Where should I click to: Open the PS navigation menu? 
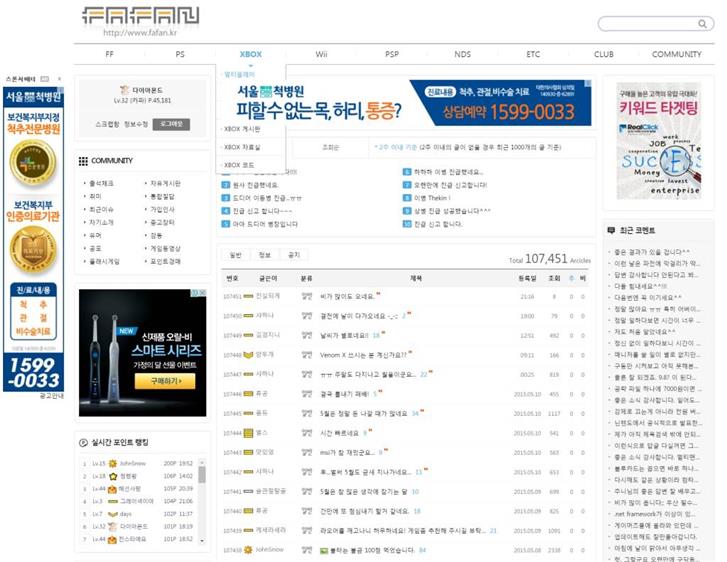point(180,54)
